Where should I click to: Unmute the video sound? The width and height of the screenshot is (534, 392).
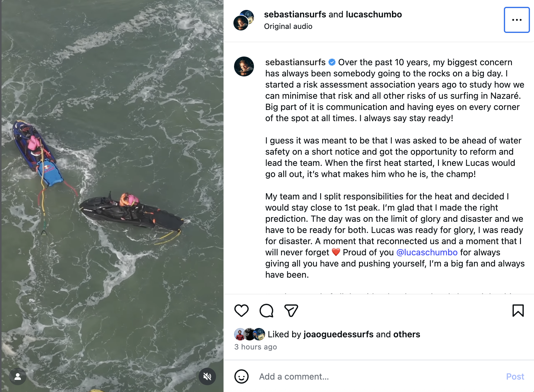coord(207,376)
